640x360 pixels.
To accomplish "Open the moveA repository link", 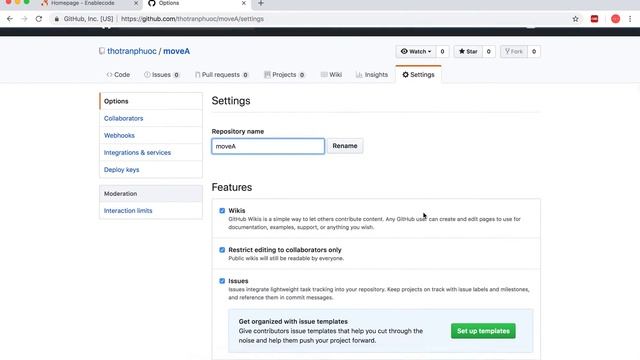I will 176,51.
